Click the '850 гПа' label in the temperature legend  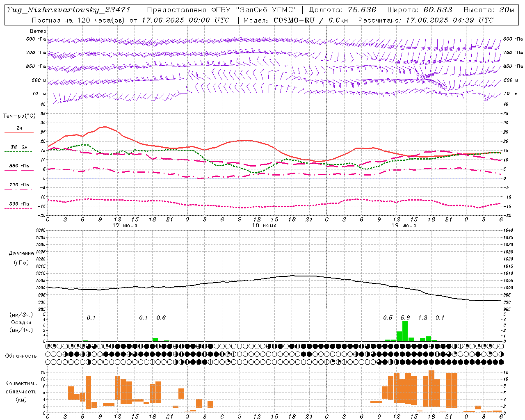click(19, 166)
